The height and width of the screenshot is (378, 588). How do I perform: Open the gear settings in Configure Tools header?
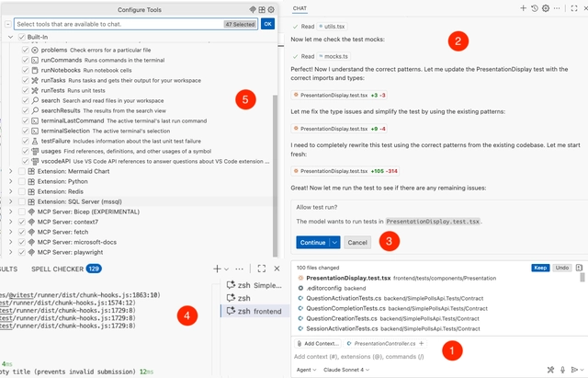(x=271, y=10)
